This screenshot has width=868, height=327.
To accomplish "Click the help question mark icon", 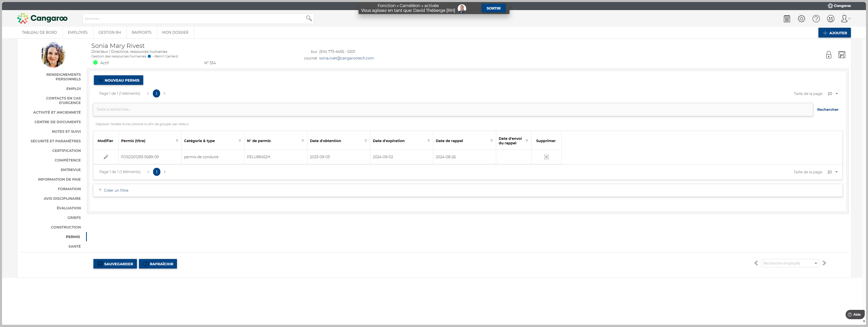I will [x=816, y=19].
